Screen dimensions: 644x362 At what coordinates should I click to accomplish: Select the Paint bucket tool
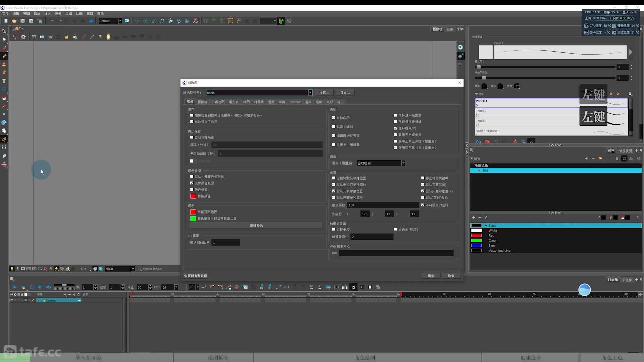click(4, 98)
